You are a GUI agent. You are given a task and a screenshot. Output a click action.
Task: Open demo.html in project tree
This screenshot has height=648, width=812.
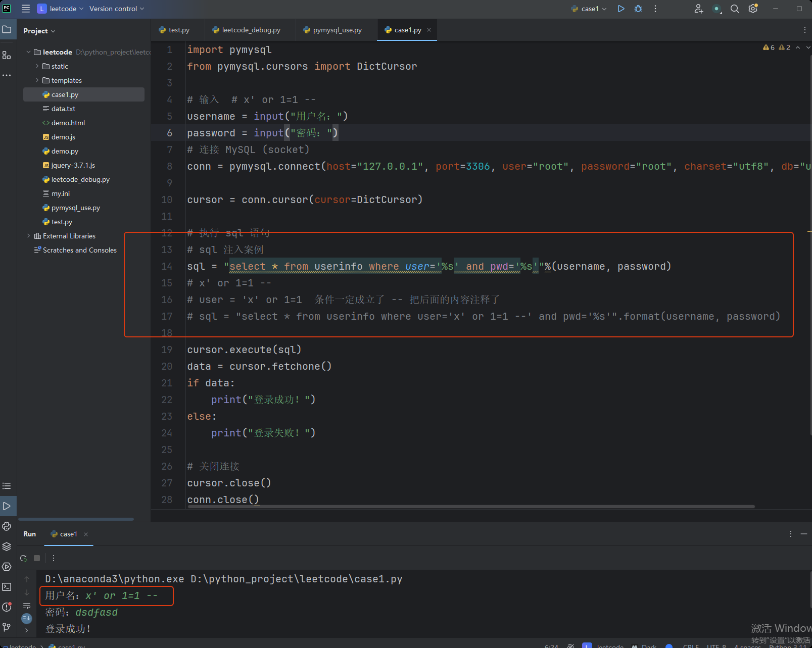click(68, 123)
